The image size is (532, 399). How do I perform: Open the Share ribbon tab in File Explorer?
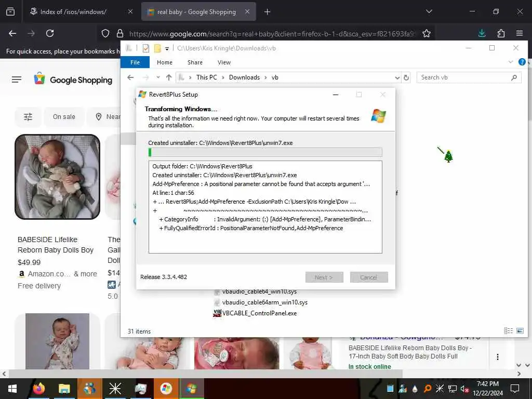[195, 62]
